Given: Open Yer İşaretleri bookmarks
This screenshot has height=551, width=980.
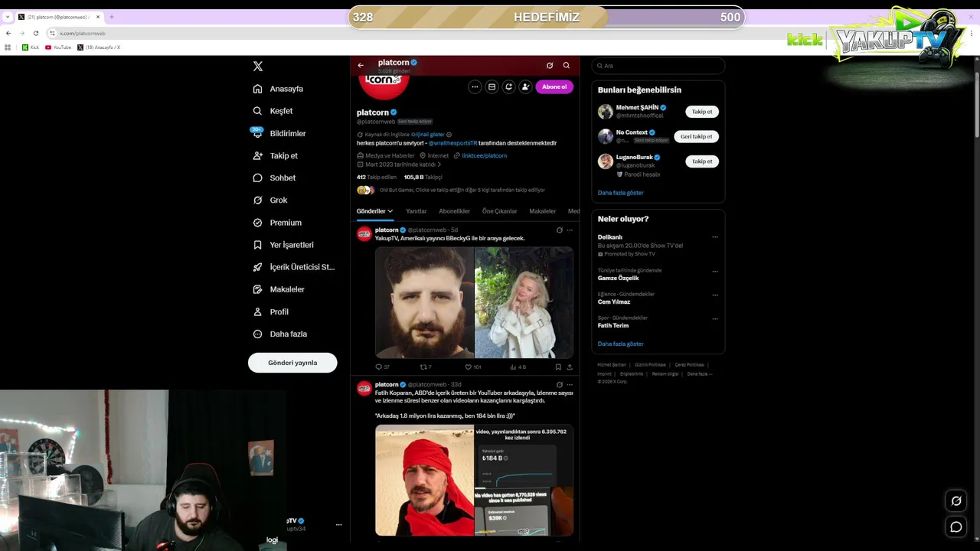Looking at the screenshot, I should tap(283, 245).
